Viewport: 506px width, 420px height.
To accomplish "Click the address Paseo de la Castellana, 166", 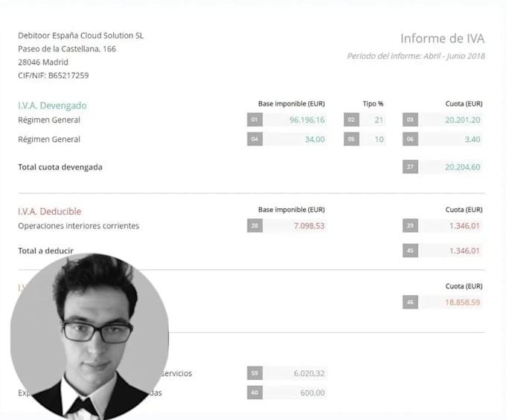I will pos(67,49).
